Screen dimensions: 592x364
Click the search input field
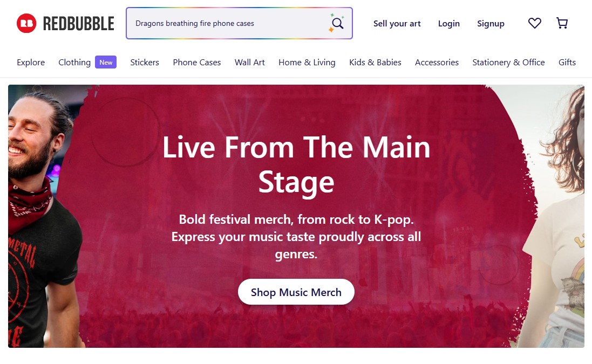tap(227, 23)
